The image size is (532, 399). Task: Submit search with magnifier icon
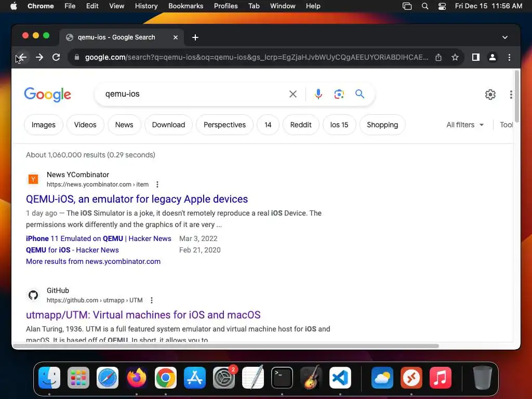[x=360, y=94]
